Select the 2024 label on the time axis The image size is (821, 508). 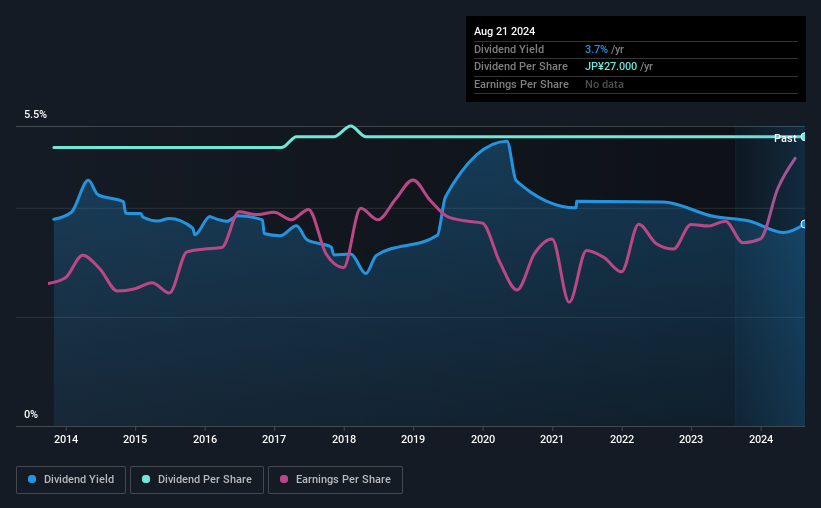point(761,439)
